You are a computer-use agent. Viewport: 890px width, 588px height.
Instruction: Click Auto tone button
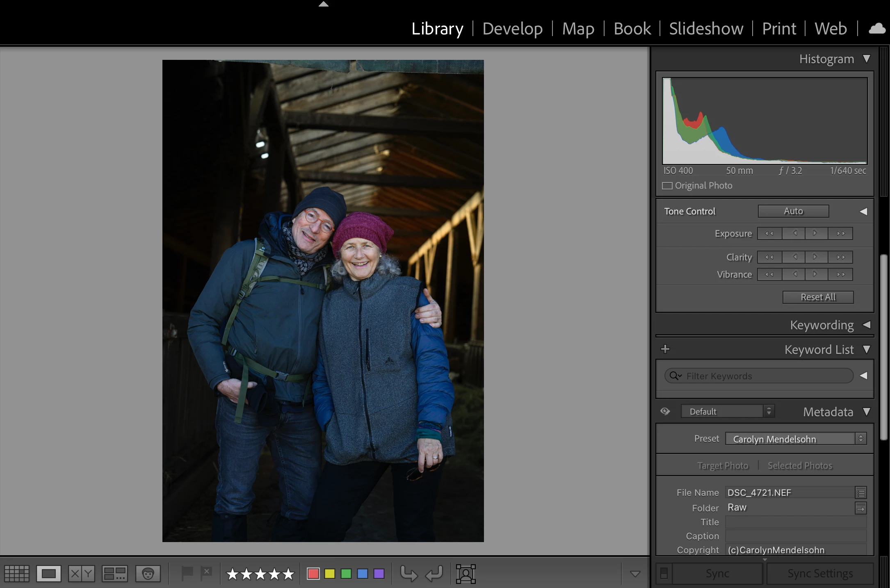pyautogui.click(x=793, y=211)
